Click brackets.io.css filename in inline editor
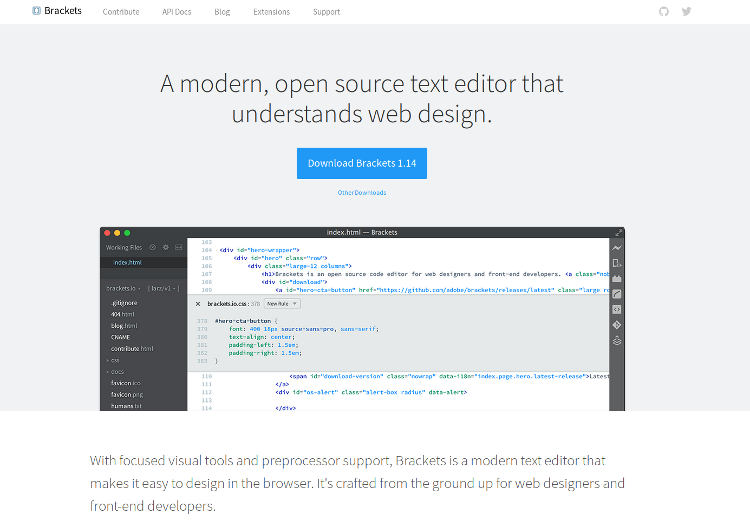Screen dimensions: 750x521 point(228,304)
